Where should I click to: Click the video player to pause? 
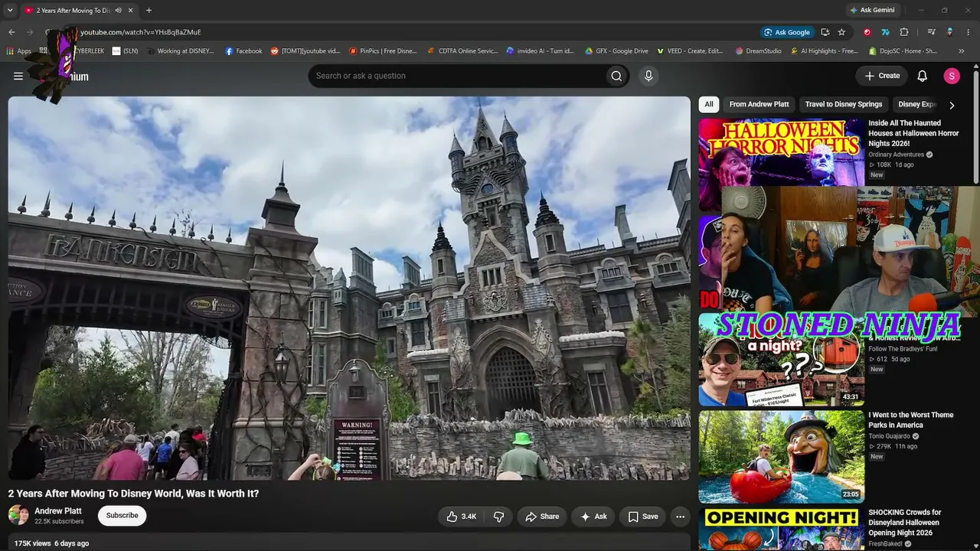click(349, 288)
